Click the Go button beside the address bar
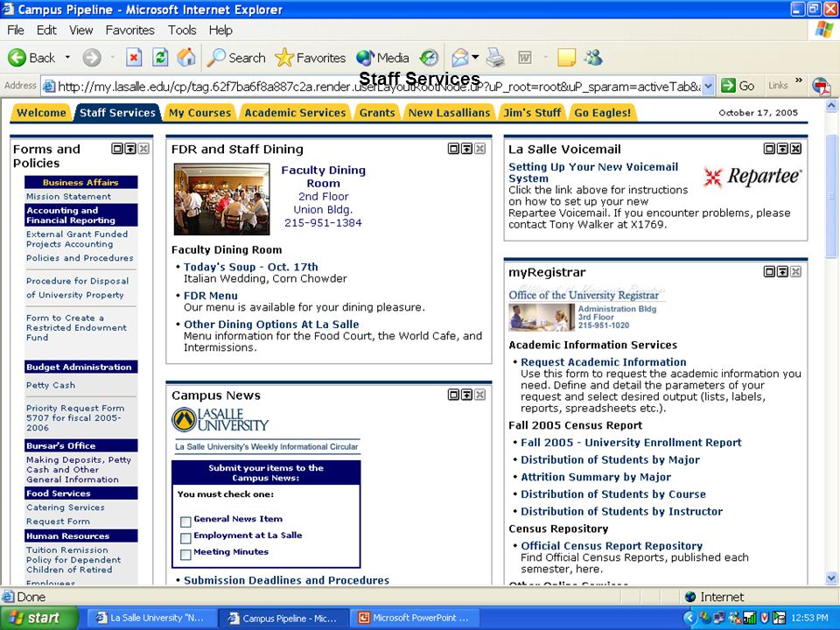 click(738, 86)
